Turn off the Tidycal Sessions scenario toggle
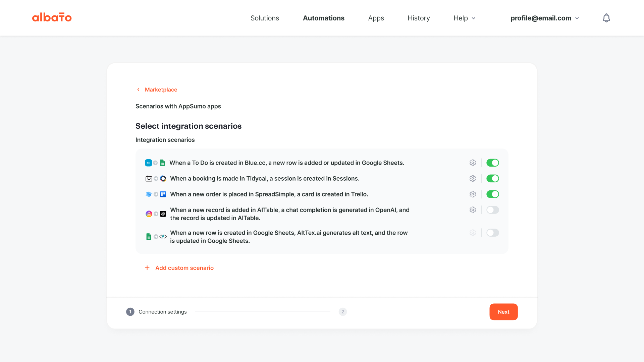The width and height of the screenshot is (644, 362). click(x=492, y=179)
